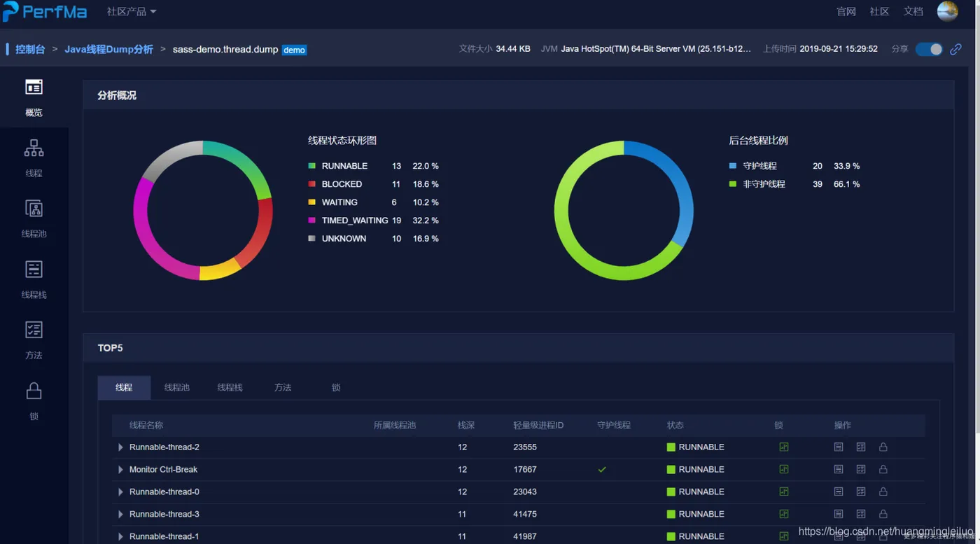Open the 概览 overview sidebar icon
Image resolution: width=980 pixels, height=544 pixels.
(34, 87)
